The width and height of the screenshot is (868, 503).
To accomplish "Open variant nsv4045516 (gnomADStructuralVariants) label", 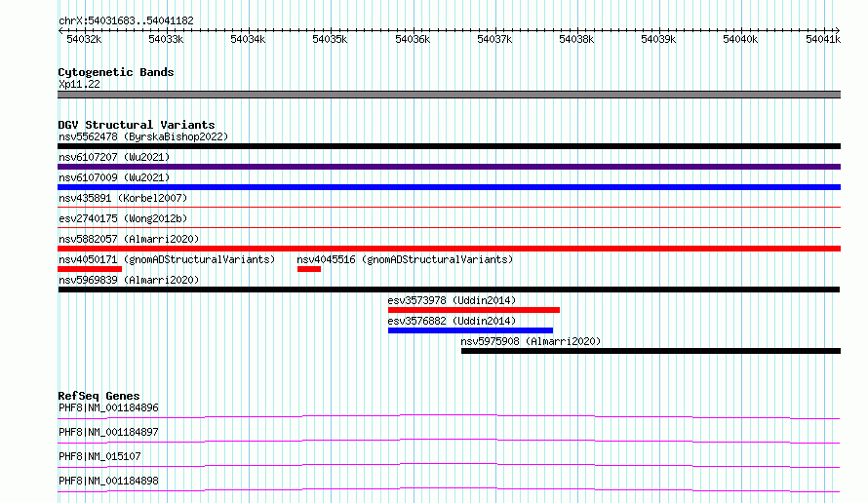I will pyautogui.click(x=405, y=259).
